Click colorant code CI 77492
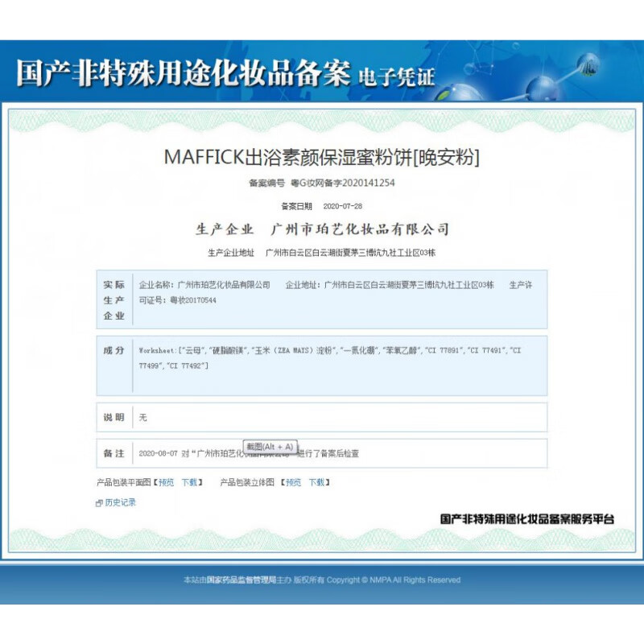 [x=187, y=365]
